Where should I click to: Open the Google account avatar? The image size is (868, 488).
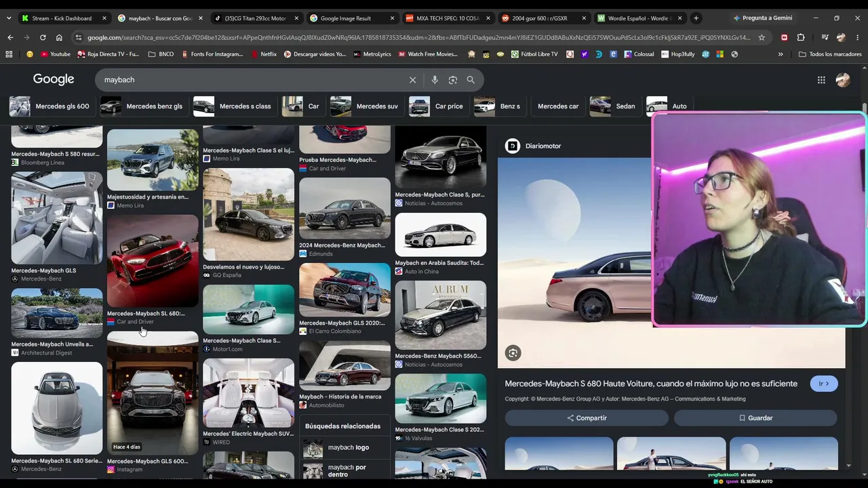[843, 80]
